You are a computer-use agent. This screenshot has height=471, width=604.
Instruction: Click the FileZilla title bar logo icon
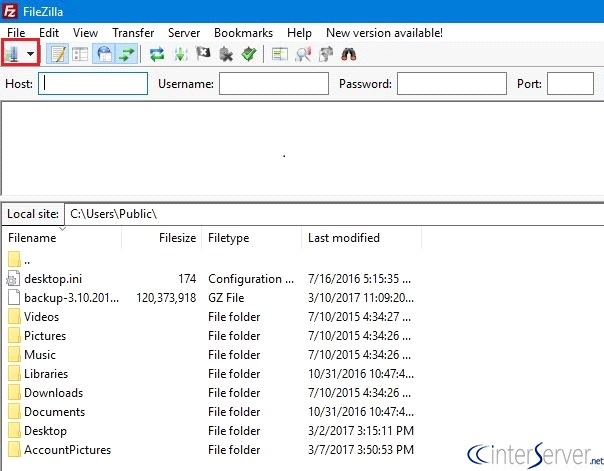[x=10, y=11]
